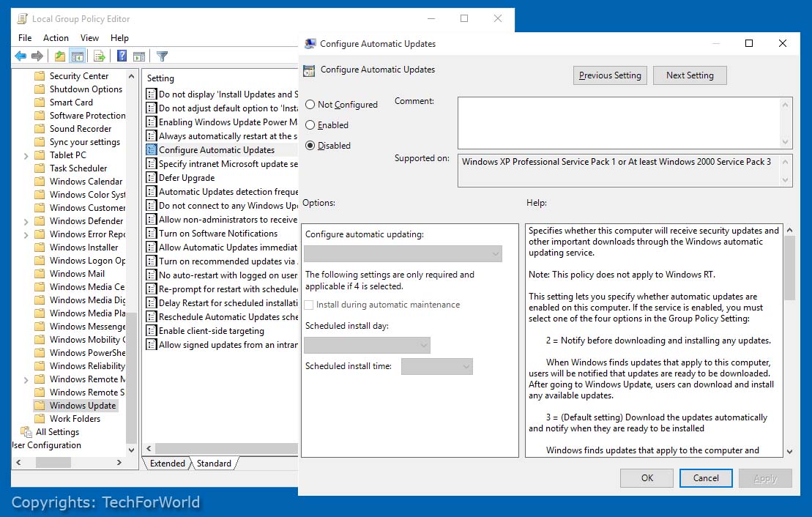
Task: Expand the Windows Remote Management tree node
Action: (x=26, y=380)
